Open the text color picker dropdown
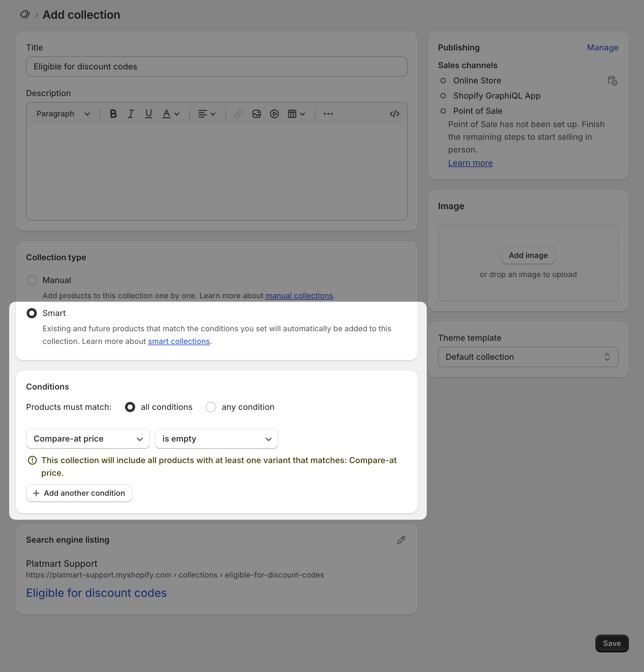644x672 pixels. [171, 114]
